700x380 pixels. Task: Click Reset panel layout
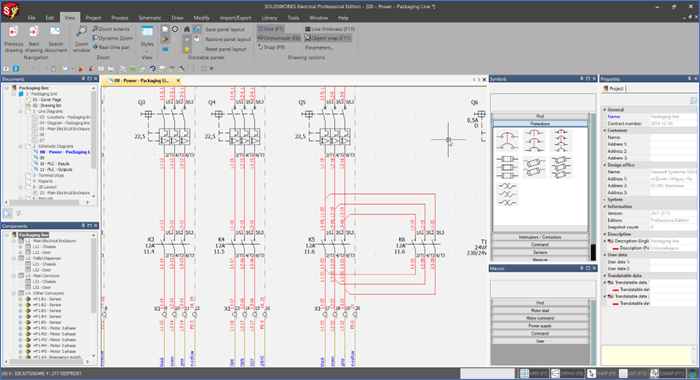(x=225, y=49)
